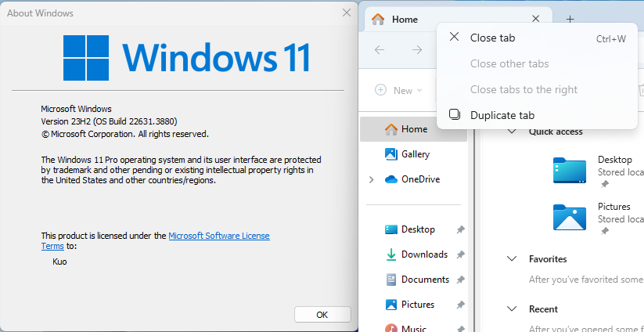Click the Favorites heading text
644x332 pixels.
548,259
